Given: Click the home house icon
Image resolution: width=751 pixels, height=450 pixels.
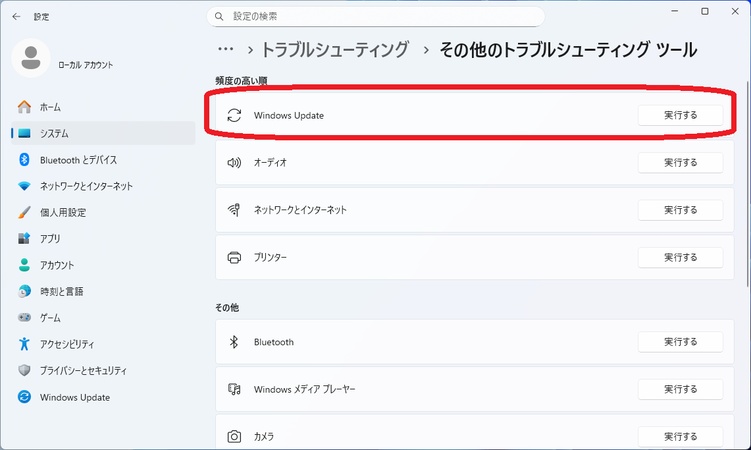Looking at the screenshot, I should click(24, 107).
